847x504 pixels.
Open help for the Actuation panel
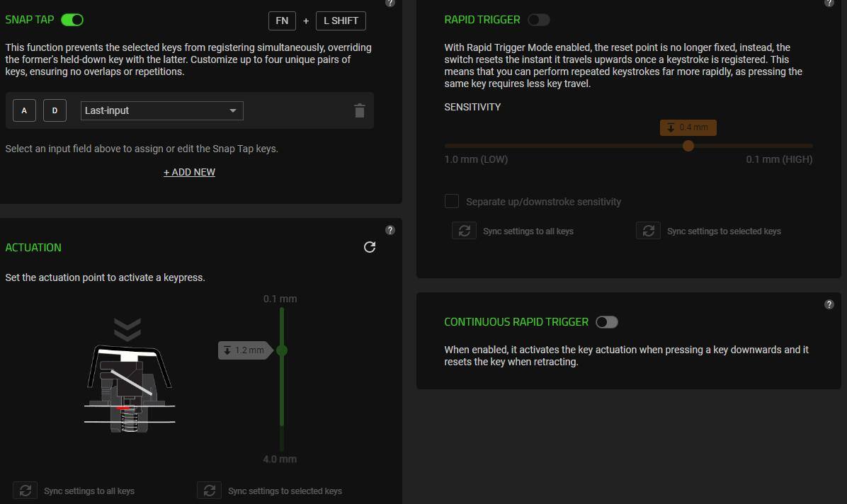pyautogui.click(x=390, y=230)
